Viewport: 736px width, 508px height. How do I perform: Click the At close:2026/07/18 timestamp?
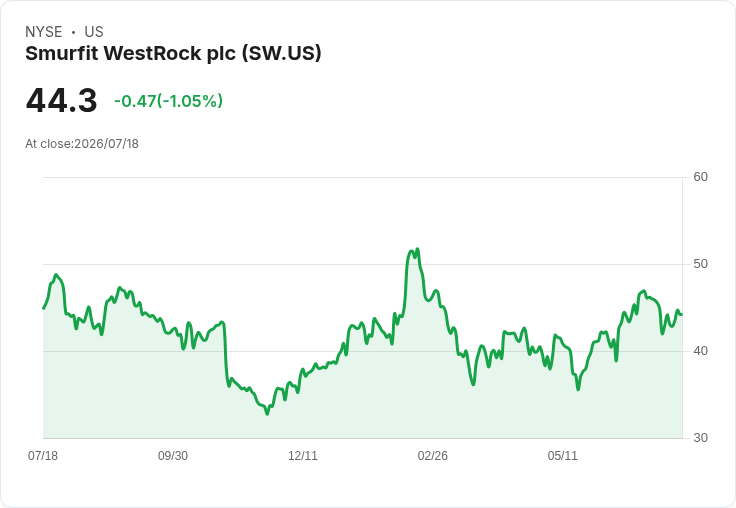click(x=82, y=144)
